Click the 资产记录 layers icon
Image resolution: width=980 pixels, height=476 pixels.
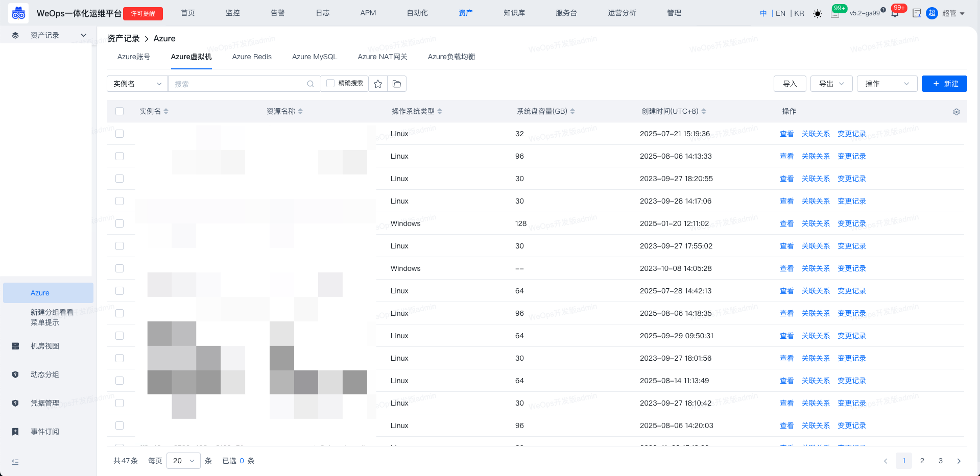tap(15, 35)
